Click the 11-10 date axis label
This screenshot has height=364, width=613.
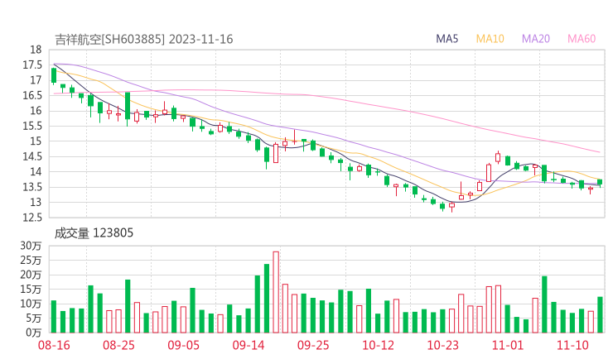[x=572, y=345]
